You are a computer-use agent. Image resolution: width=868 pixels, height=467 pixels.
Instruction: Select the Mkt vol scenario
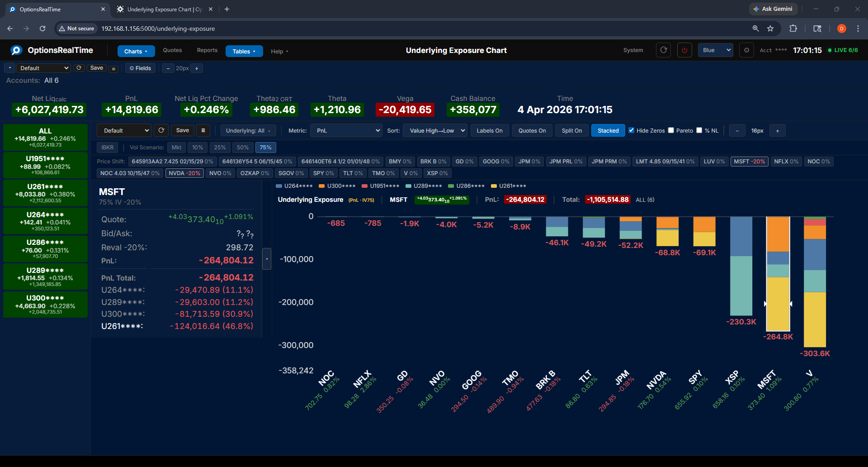click(176, 148)
